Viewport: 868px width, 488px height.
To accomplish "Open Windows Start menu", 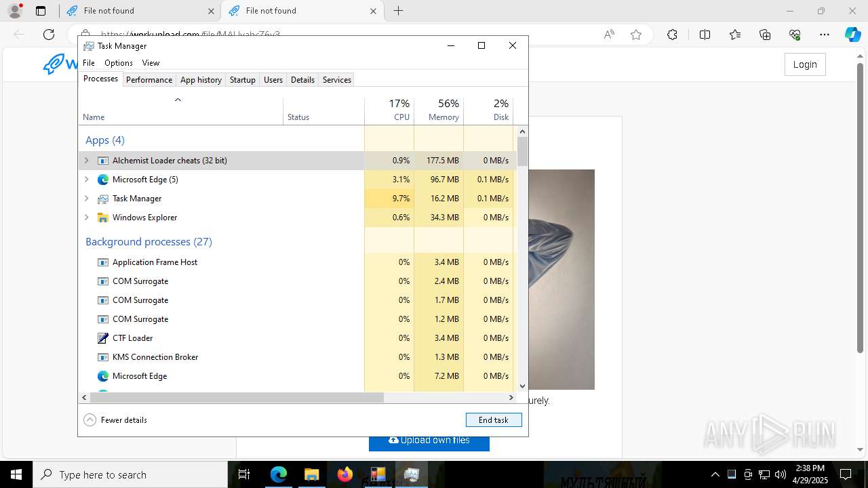I will (x=16, y=474).
